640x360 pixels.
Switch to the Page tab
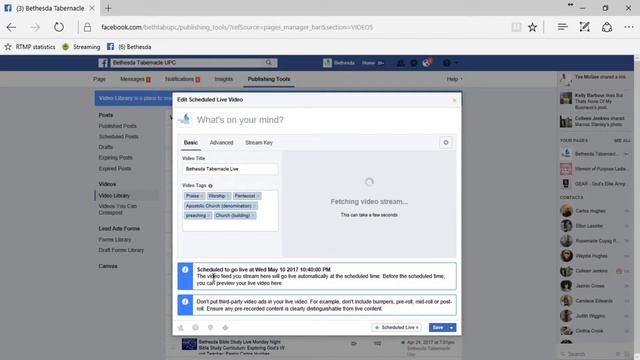click(99, 79)
